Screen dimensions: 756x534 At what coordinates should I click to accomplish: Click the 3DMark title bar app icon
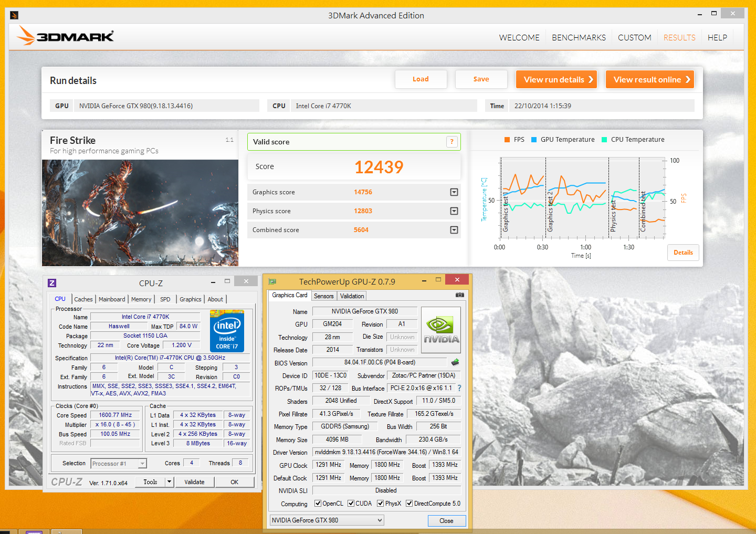pos(15,15)
